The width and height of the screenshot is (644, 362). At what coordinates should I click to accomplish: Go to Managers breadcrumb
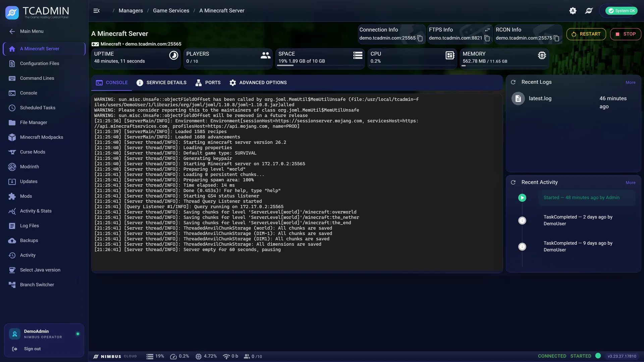(x=130, y=11)
